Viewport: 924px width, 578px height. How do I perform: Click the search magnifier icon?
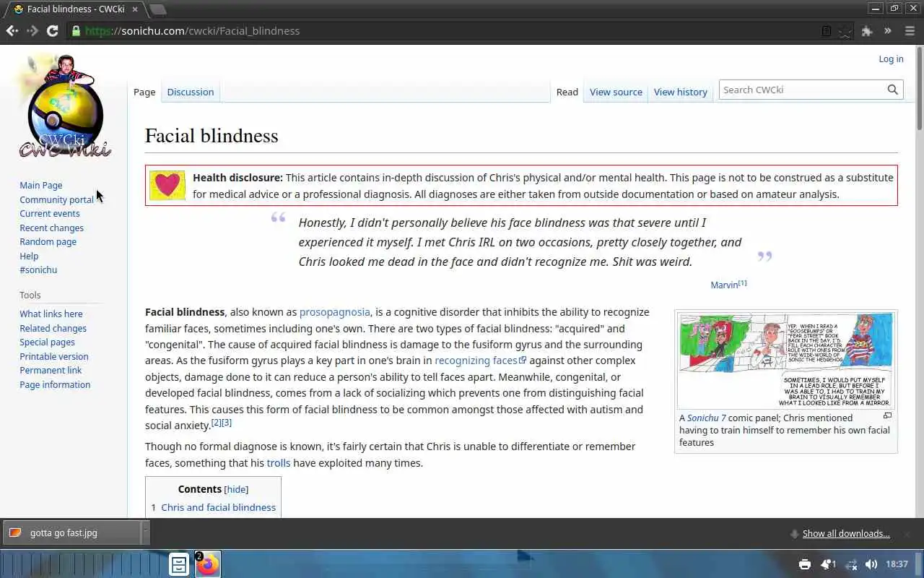pyautogui.click(x=893, y=90)
